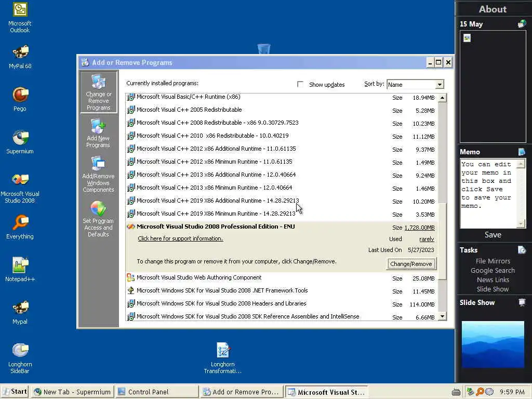The height and width of the screenshot is (399, 532).
Task: Select Visual C++ 2019 X86 Additional Runtime
Action: pos(281,201)
